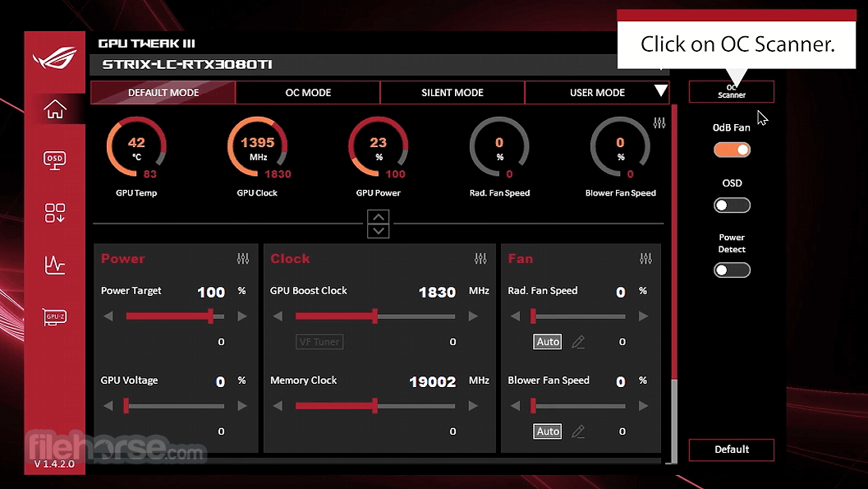Edit Blower Fan Speed curve pencil icon
868x489 pixels.
(x=578, y=431)
